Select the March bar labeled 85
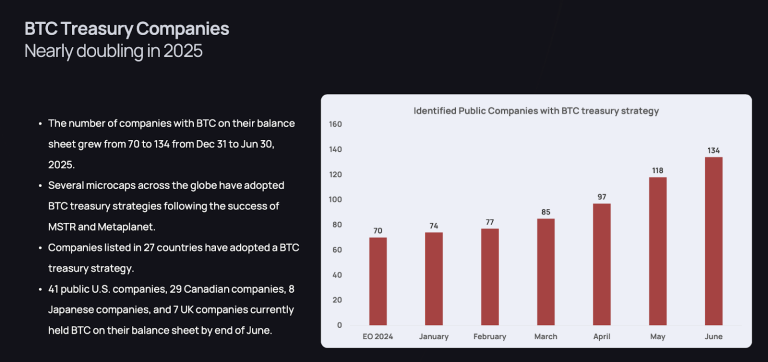The height and width of the screenshot is (362, 768). point(546,272)
